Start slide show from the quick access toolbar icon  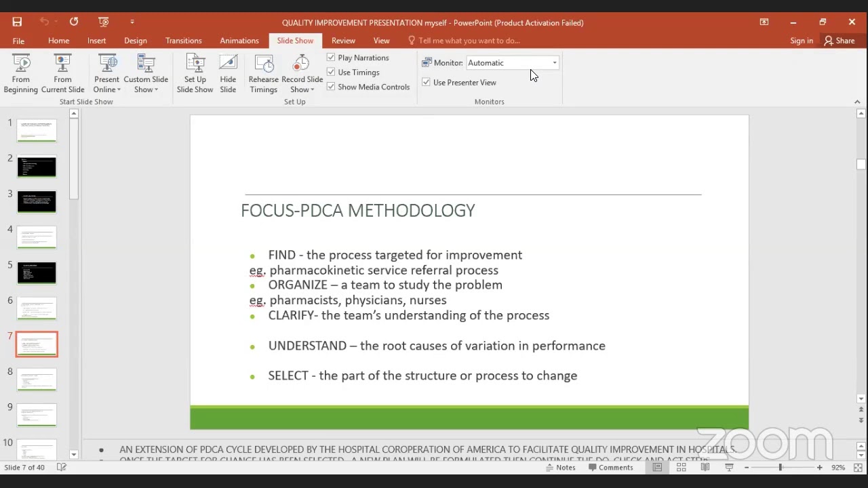click(x=103, y=22)
